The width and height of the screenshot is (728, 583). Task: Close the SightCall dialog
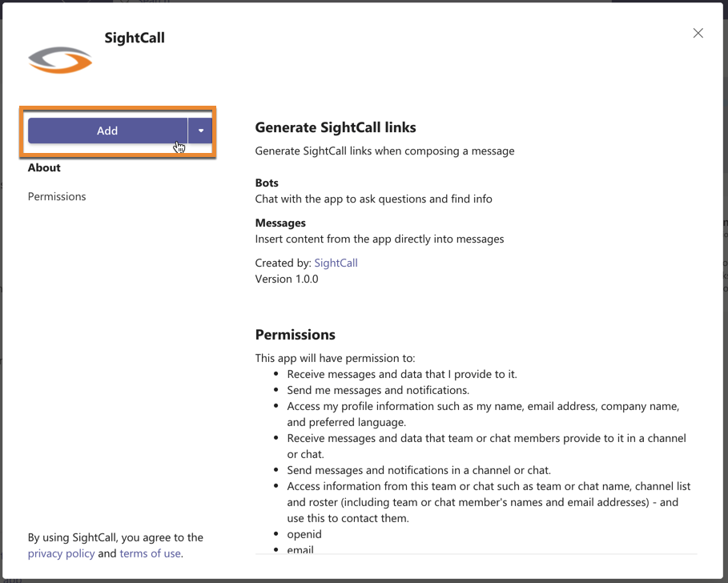[x=698, y=33]
